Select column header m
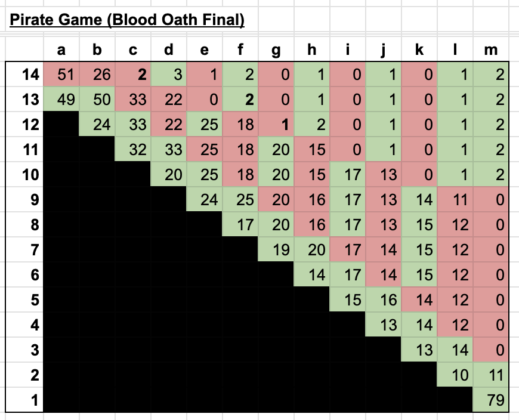Viewport: 519px width, 420px height. pos(490,50)
